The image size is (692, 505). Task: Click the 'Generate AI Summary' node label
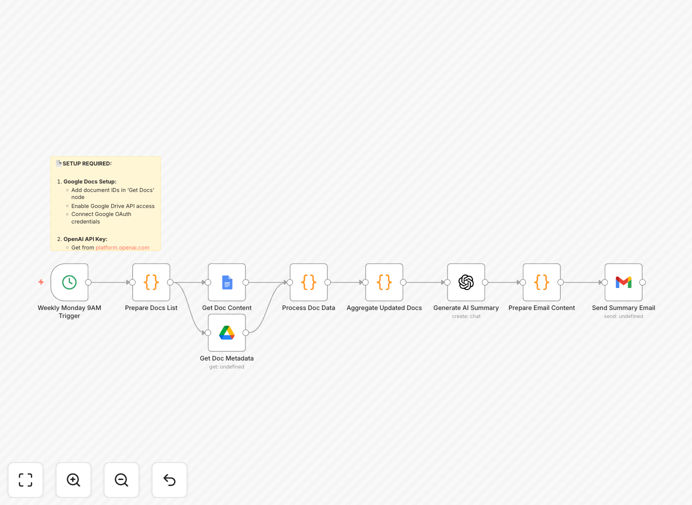[x=466, y=308]
